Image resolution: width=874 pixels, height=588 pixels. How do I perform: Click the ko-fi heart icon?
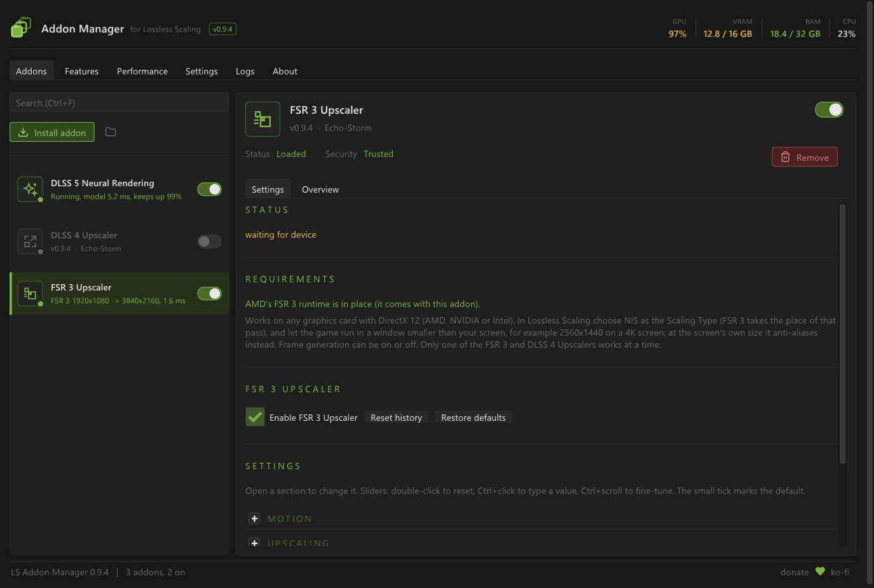tap(820, 571)
